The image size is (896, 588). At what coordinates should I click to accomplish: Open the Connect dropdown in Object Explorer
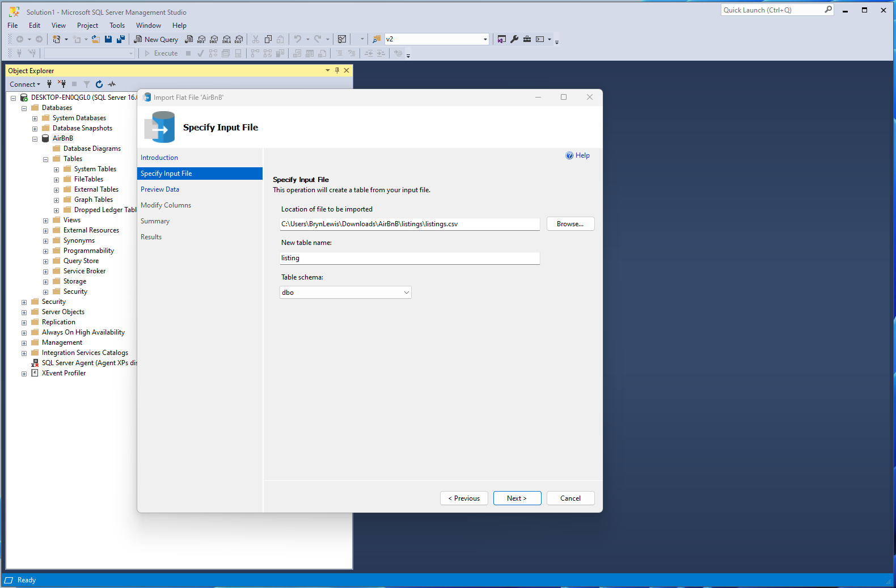tap(25, 84)
